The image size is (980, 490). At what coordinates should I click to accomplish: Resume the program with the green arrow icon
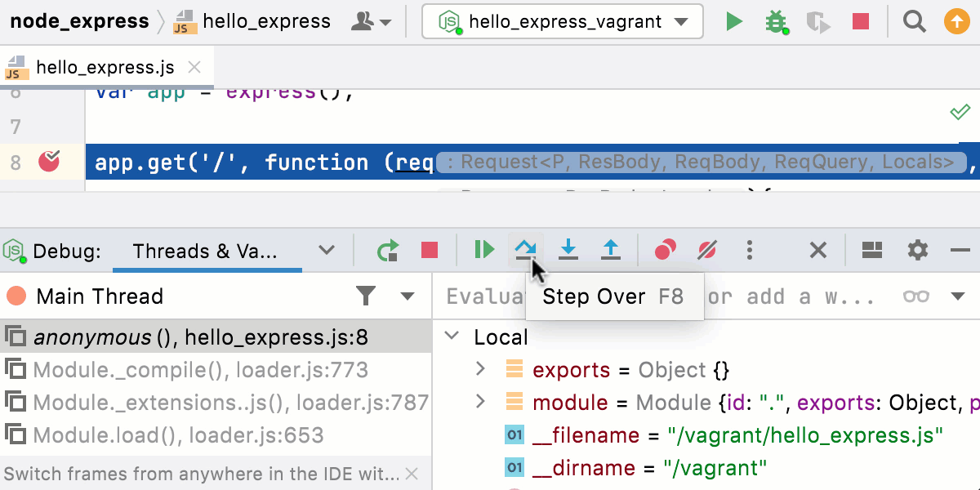click(483, 251)
